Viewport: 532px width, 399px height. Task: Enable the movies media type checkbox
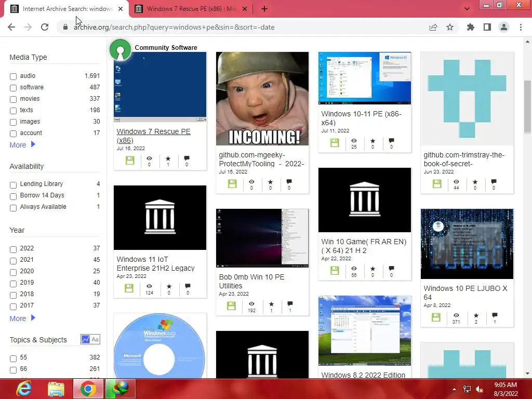pos(13,99)
